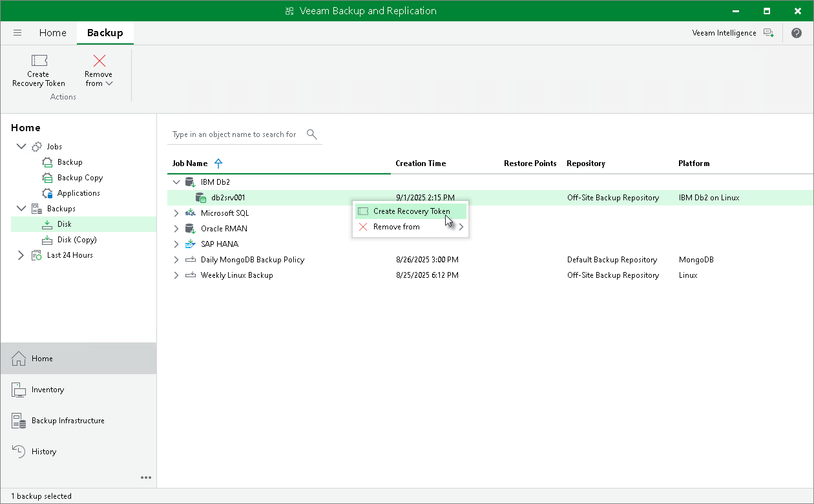814x504 pixels.
Task: Sort by Job Name column header
Action: 190,163
